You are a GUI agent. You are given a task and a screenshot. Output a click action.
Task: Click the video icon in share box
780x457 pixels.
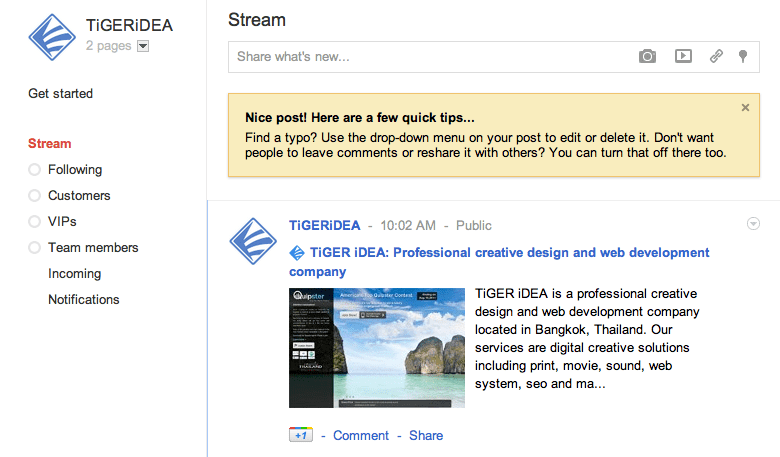(x=683, y=56)
